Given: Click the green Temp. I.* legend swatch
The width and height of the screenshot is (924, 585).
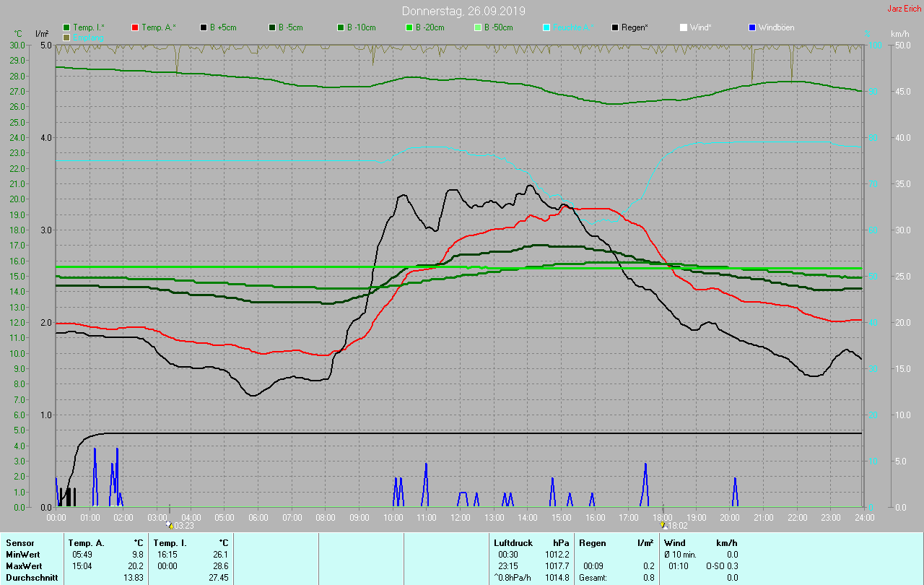Looking at the screenshot, I should [x=67, y=27].
